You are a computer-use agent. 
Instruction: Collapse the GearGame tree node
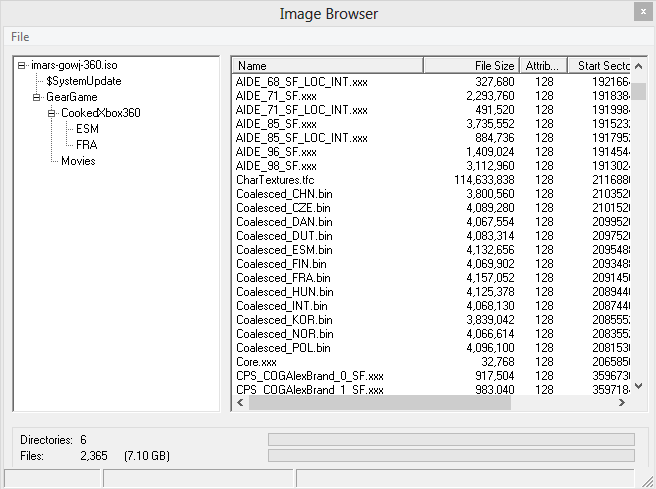click(x=37, y=97)
